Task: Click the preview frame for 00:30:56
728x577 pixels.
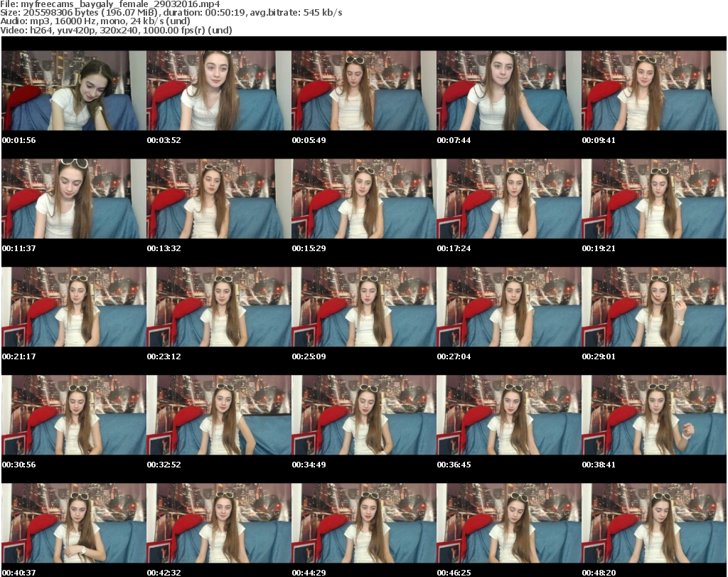Action: (74, 415)
